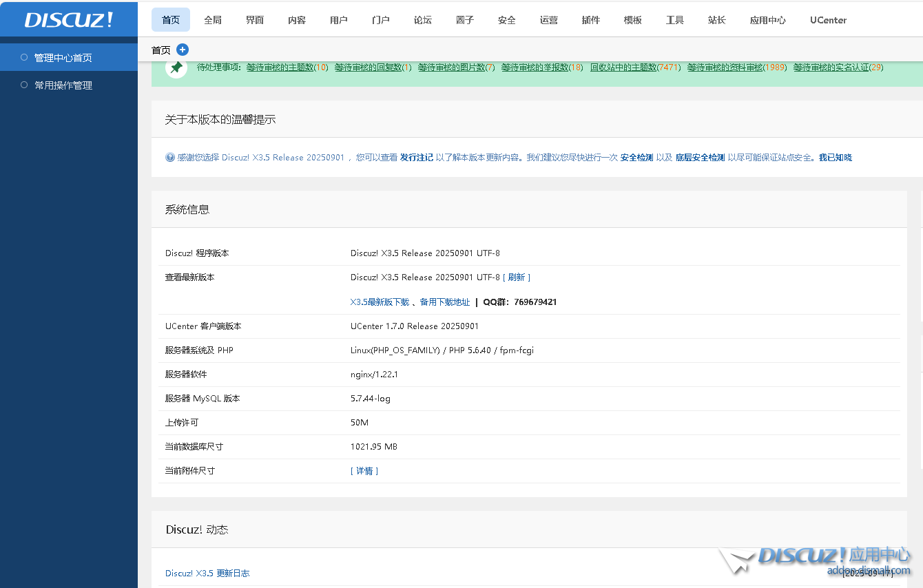The image size is (923, 588).
Task: Click the help icon before the version thanks message
Action: (169, 157)
